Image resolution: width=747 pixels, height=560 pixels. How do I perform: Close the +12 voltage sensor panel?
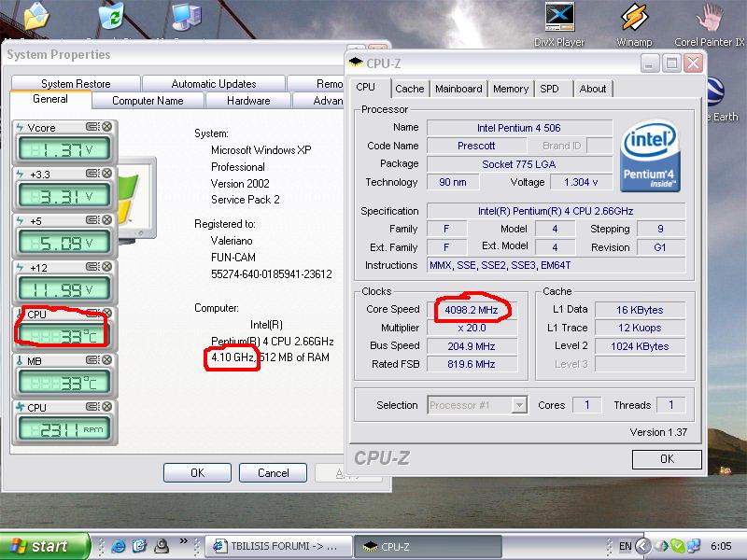(107, 267)
